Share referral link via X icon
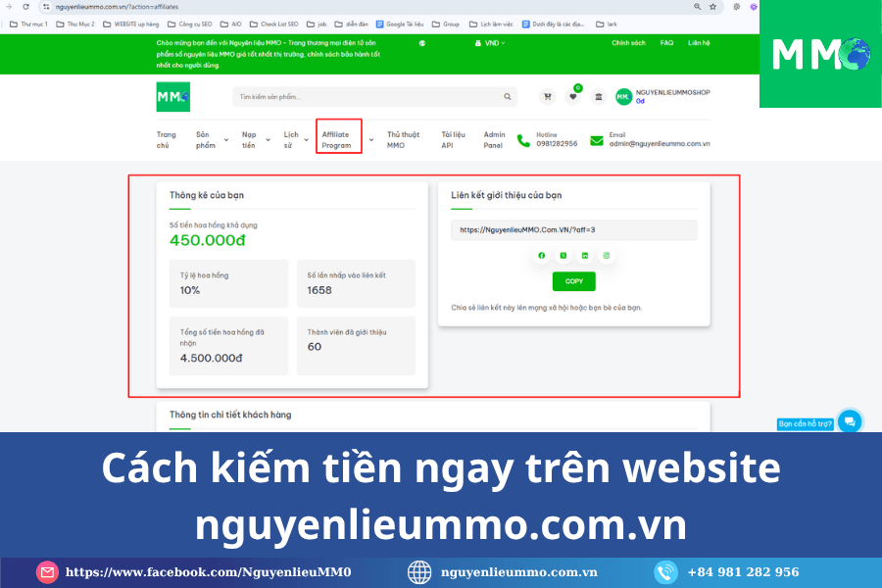 563,255
